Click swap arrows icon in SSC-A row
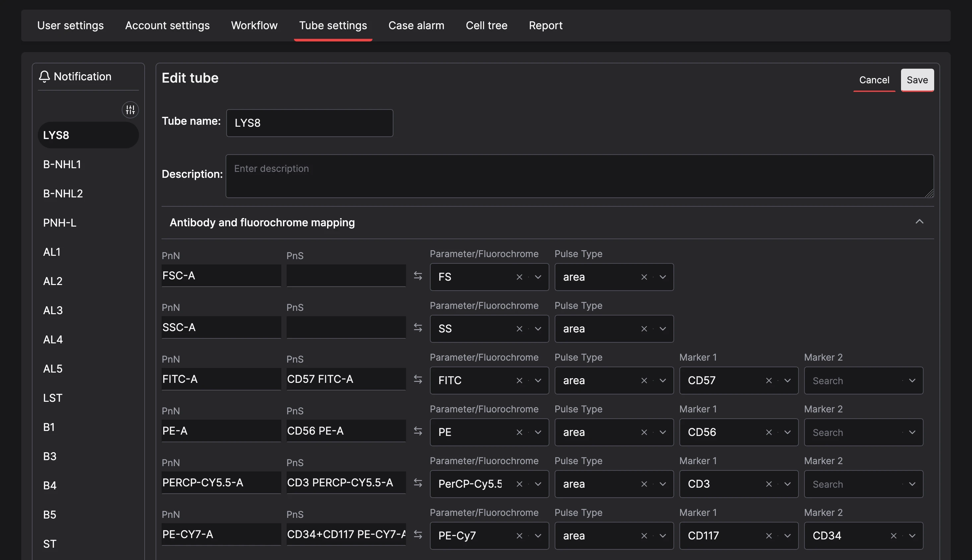 click(x=418, y=327)
